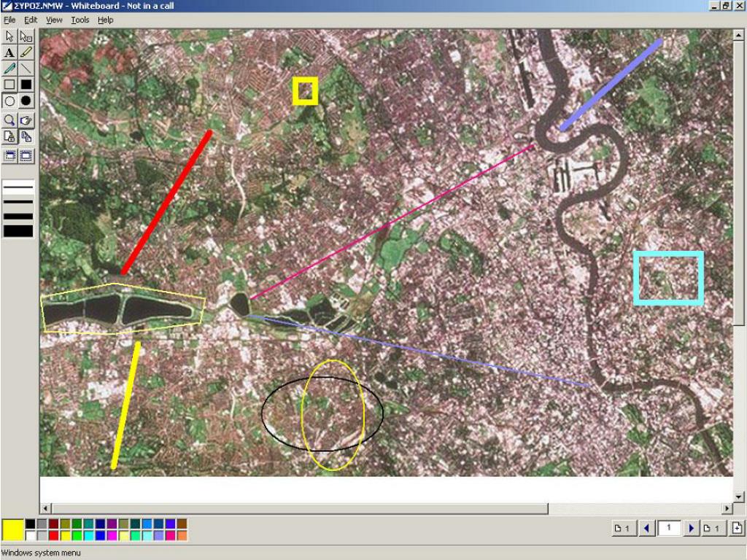747x560 pixels.
Task: Select the Selector arrow tool
Action: (9, 36)
